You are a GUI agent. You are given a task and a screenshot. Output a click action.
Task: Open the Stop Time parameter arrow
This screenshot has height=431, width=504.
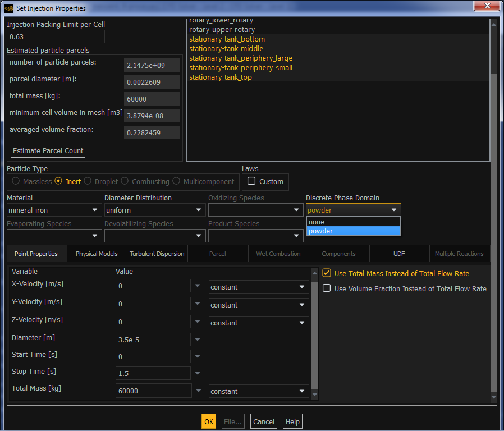[x=198, y=373]
